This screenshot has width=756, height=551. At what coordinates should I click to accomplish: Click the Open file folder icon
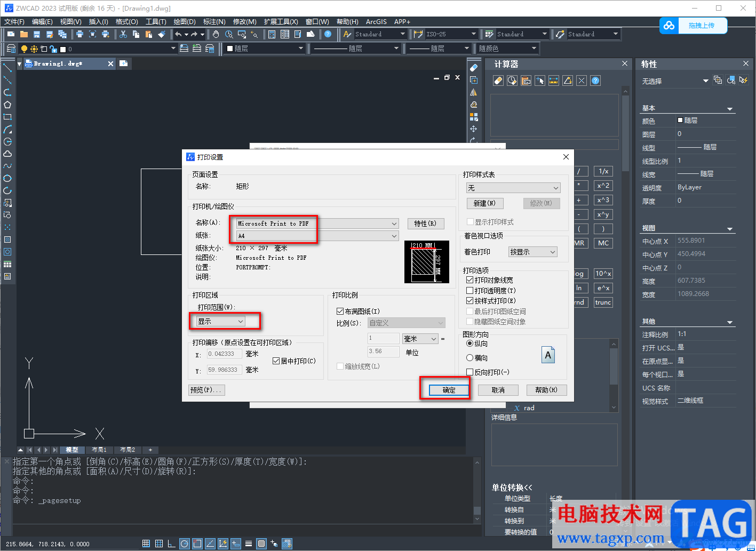(24, 34)
